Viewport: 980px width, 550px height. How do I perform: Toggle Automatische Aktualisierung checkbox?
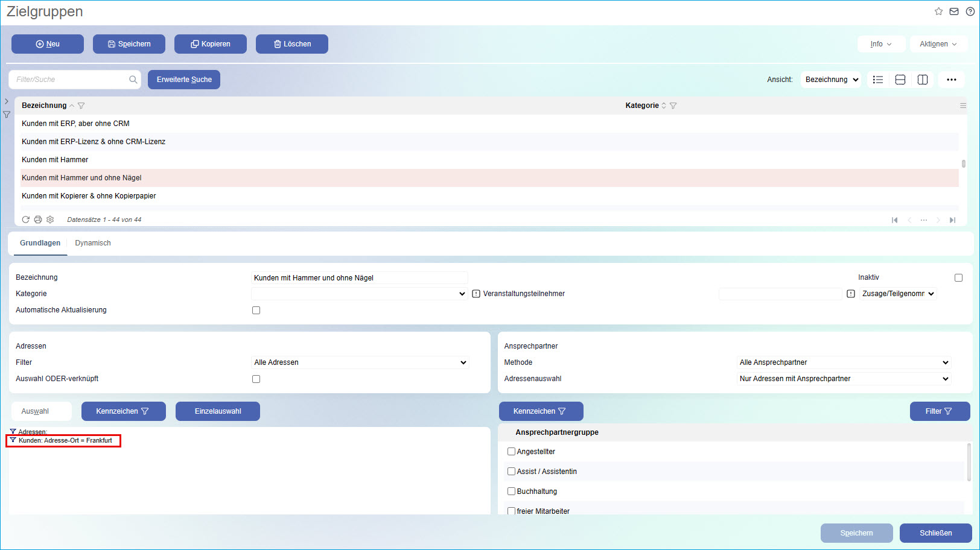pyautogui.click(x=256, y=311)
